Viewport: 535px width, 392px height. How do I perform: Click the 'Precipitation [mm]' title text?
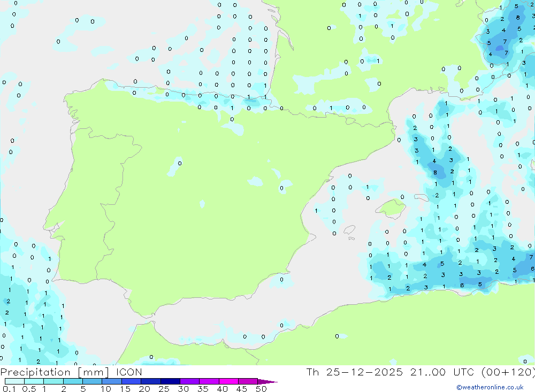[55, 372]
